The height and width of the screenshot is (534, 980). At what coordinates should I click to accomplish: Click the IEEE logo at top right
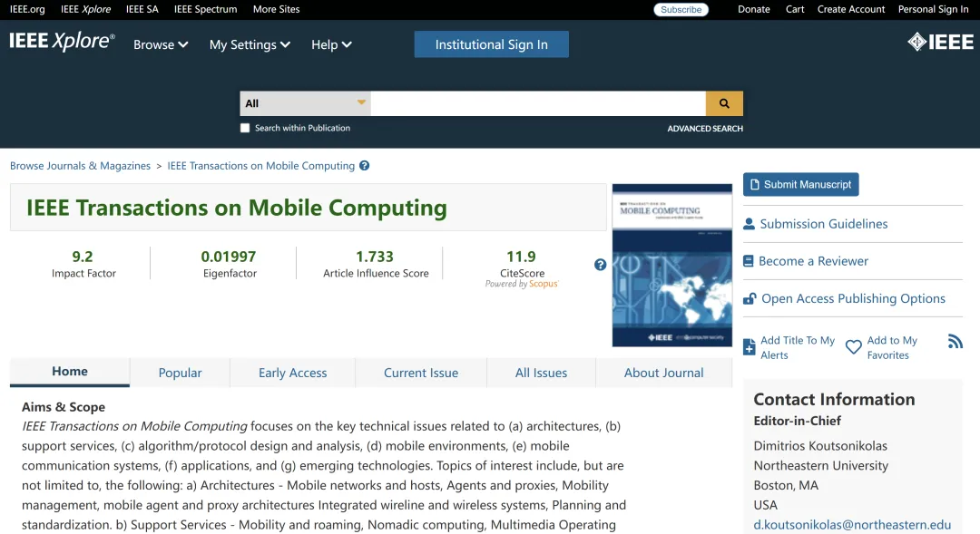(941, 42)
